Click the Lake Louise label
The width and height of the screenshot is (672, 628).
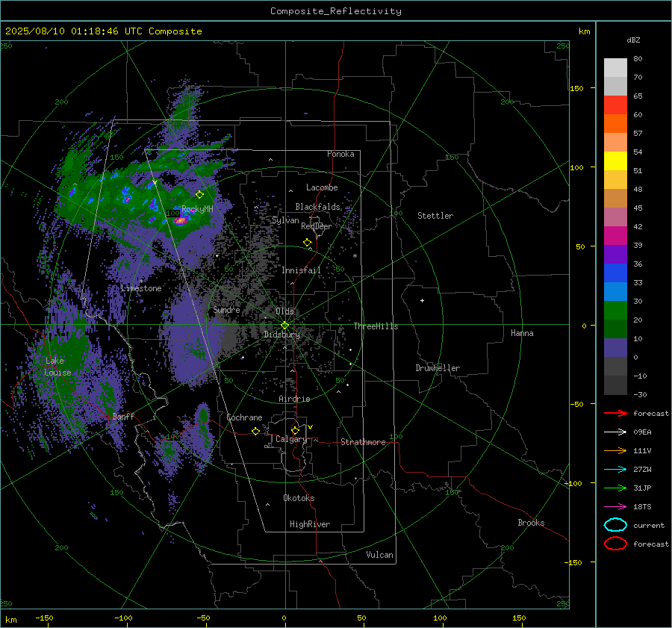point(57,367)
